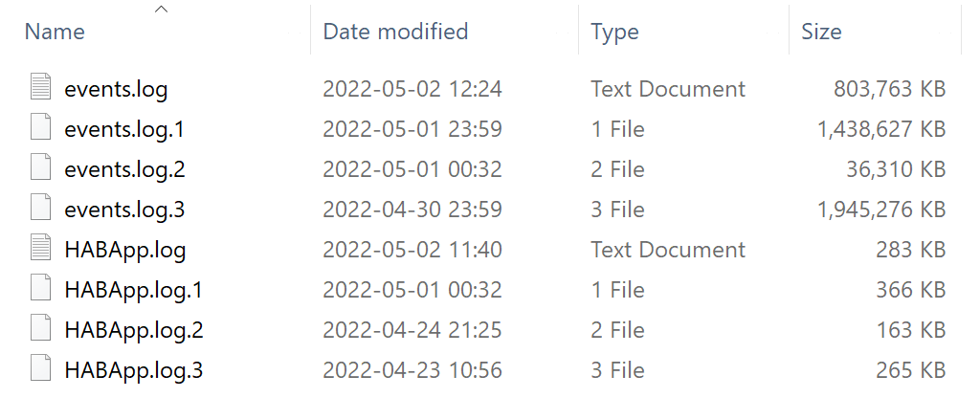Viewport: 980px width, 398px height.
Task: Toggle the sort arrow above Name
Action: [x=161, y=10]
